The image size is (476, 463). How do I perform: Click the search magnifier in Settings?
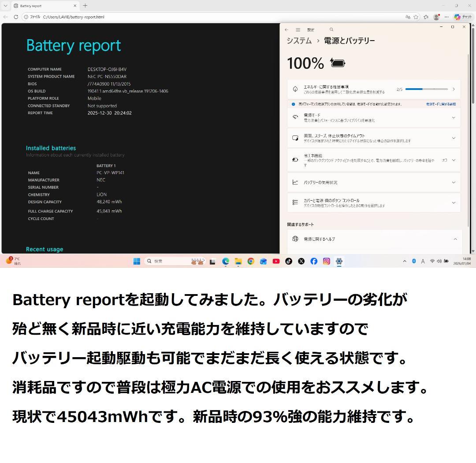click(x=331, y=29)
